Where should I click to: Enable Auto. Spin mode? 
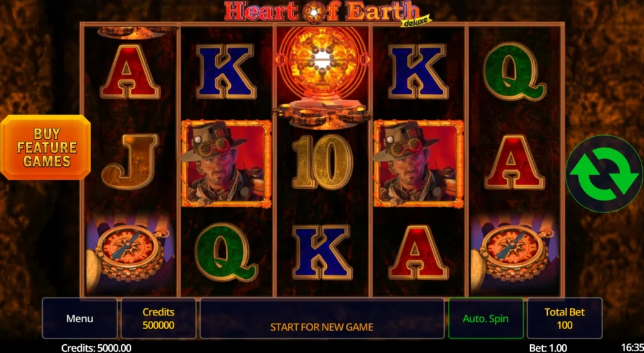(x=486, y=318)
